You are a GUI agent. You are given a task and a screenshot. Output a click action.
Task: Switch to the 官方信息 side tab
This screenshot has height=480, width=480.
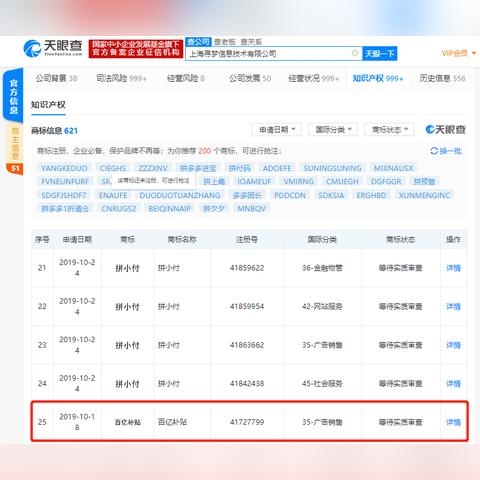click(13, 96)
